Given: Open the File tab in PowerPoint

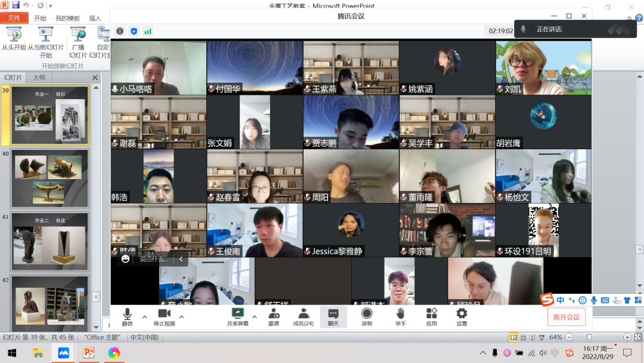Looking at the screenshot, I should coord(14,18).
